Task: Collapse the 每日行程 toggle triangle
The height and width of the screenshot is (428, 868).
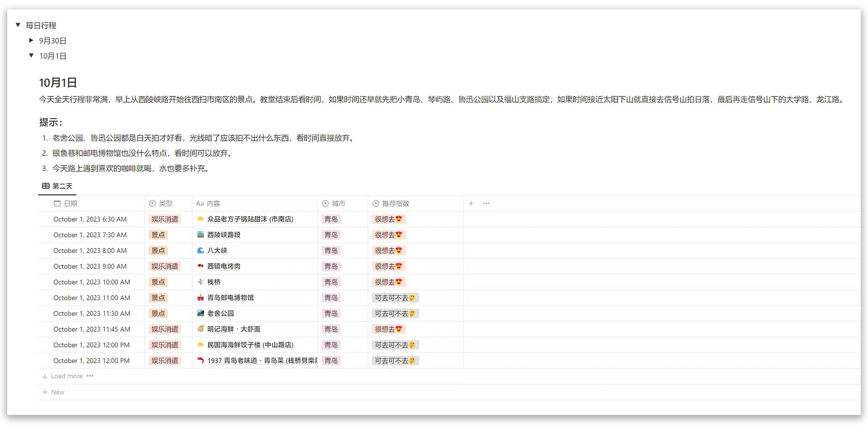Action: pos(18,25)
